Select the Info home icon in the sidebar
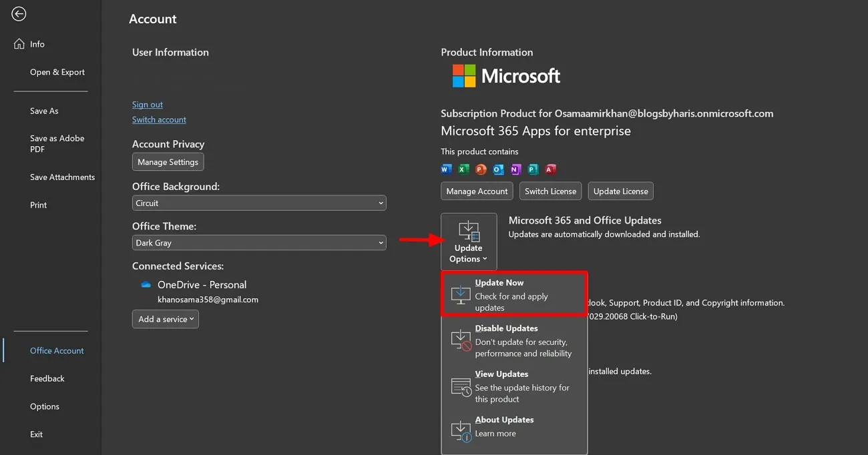Image resolution: width=868 pixels, height=455 pixels. (x=20, y=43)
